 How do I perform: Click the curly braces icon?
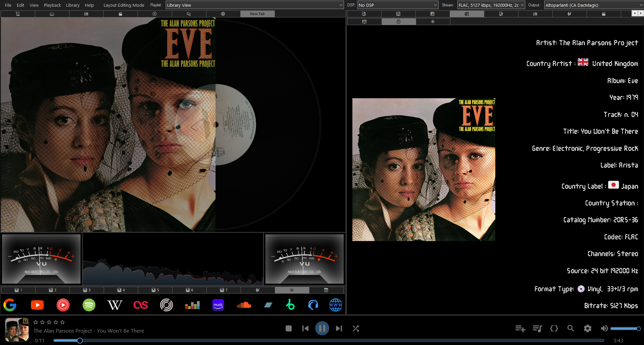(554, 328)
